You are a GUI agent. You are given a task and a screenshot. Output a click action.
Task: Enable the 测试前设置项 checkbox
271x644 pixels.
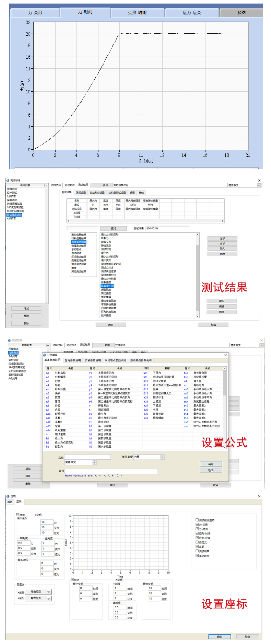[x=197, y=520]
